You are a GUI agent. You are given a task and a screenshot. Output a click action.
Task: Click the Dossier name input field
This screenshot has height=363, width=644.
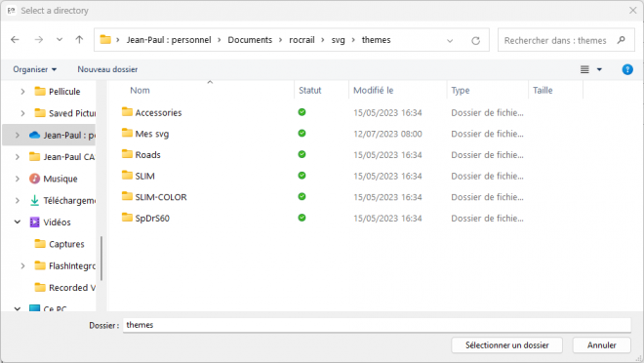click(377, 325)
